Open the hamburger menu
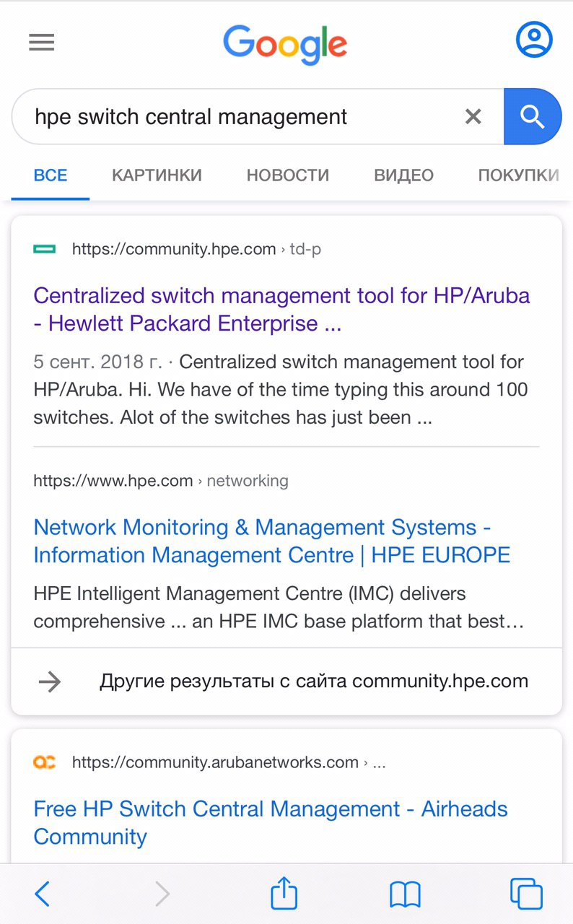 pyautogui.click(x=42, y=43)
